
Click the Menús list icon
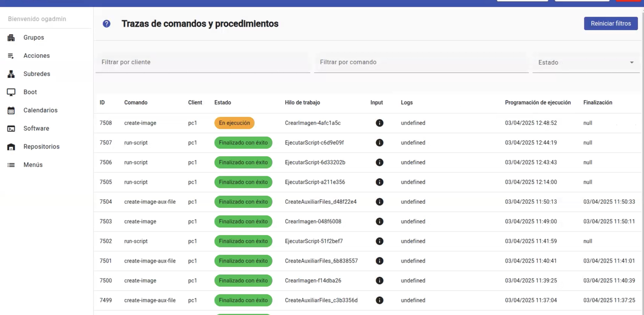[x=11, y=165]
